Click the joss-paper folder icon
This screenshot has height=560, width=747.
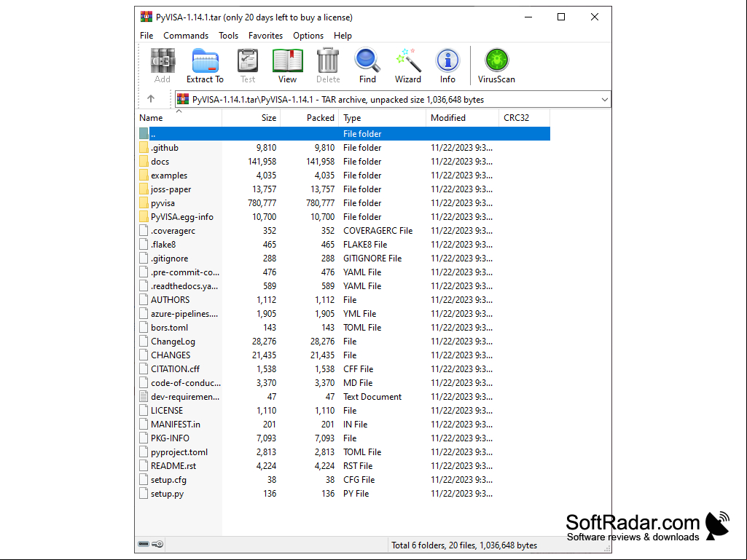144,189
